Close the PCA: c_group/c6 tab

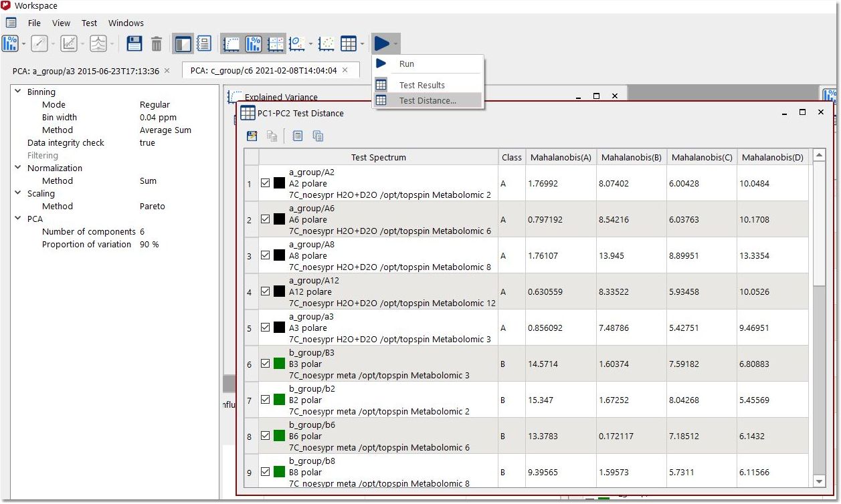(x=345, y=70)
